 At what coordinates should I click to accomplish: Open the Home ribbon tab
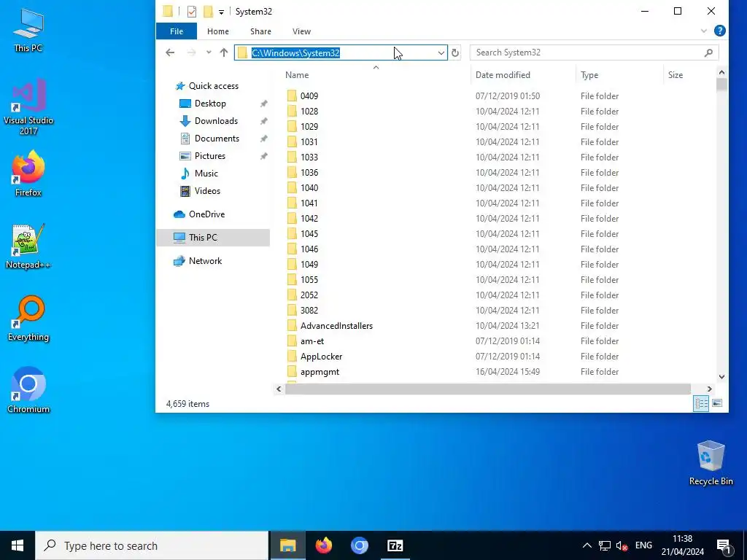click(217, 31)
